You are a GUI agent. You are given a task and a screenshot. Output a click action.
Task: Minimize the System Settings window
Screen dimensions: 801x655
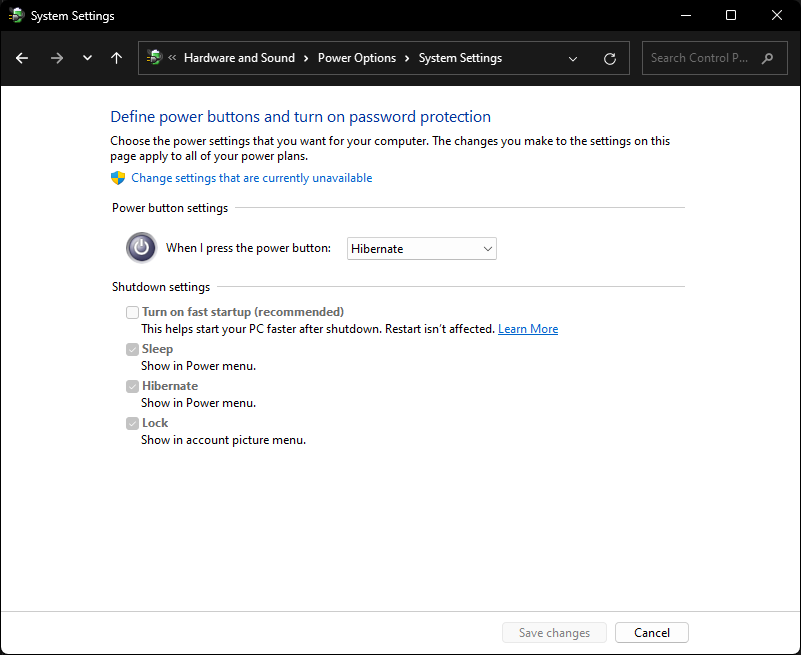point(686,15)
